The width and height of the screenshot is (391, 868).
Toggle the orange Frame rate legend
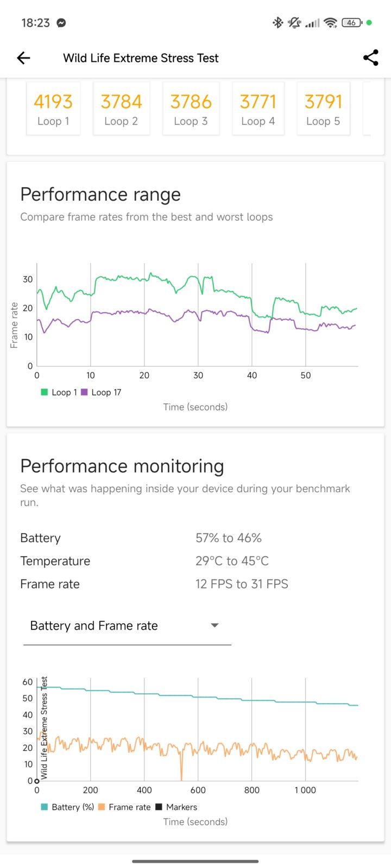point(124,807)
